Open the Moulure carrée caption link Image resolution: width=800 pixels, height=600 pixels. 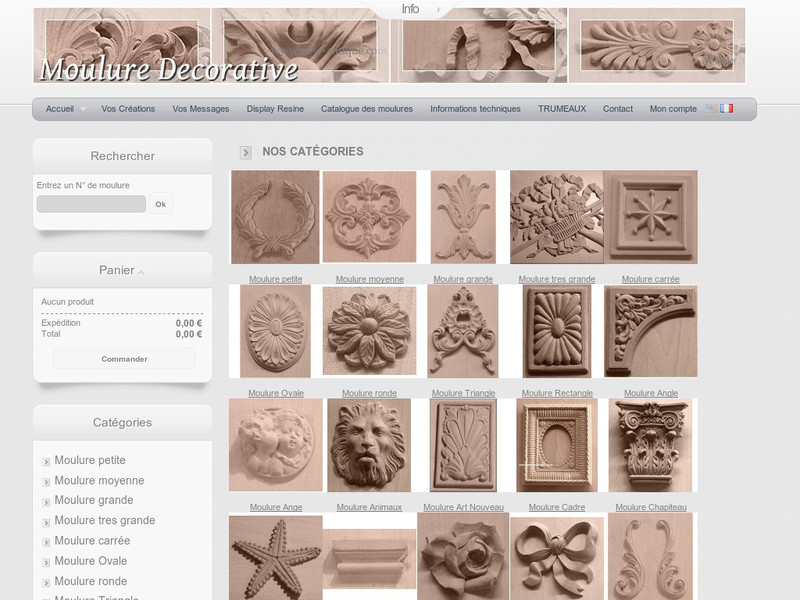(651, 279)
